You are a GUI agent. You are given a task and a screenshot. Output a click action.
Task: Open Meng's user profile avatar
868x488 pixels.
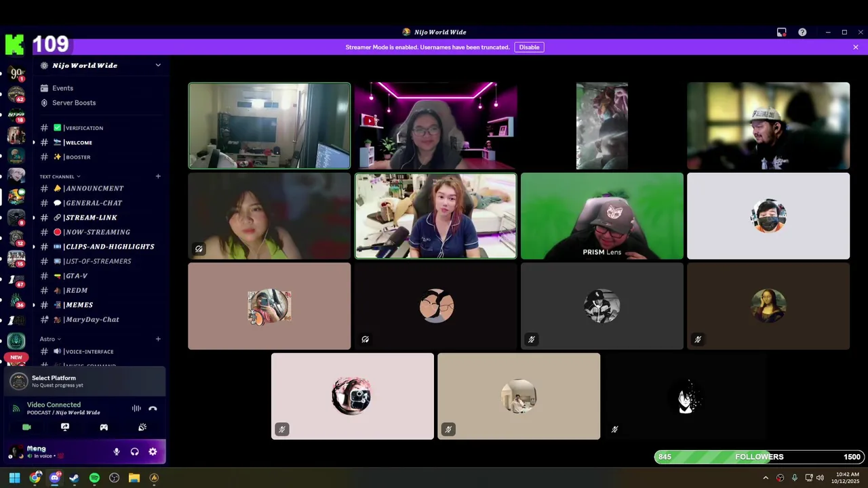click(15, 451)
